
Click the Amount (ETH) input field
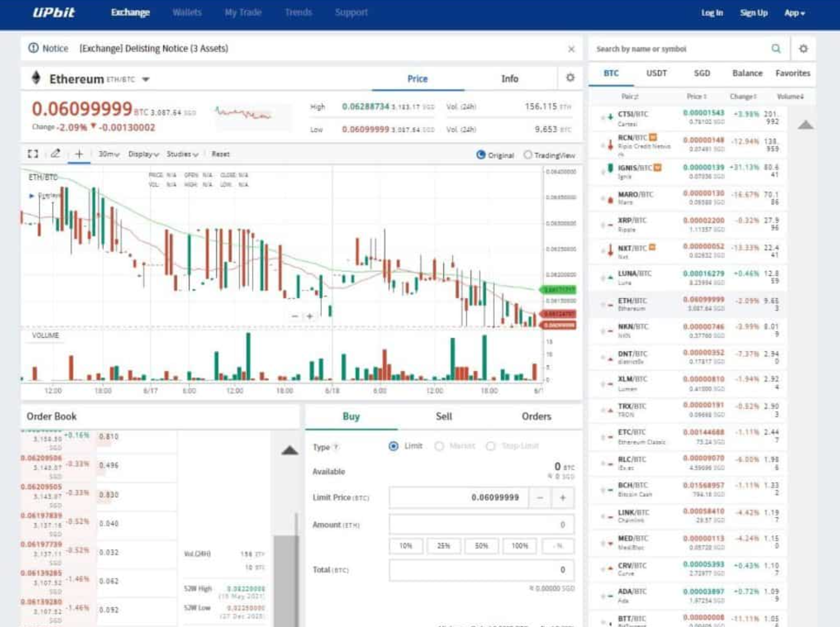click(x=482, y=525)
